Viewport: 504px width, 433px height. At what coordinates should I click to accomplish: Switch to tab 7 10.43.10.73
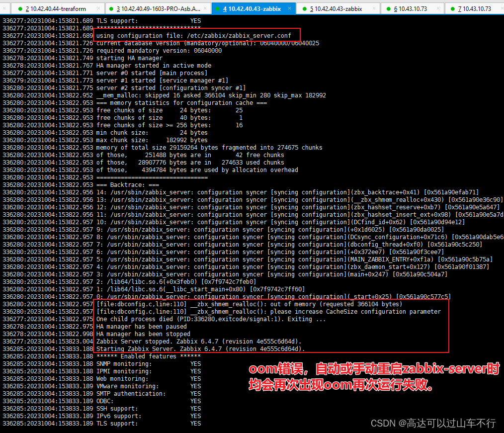tap(475, 8)
